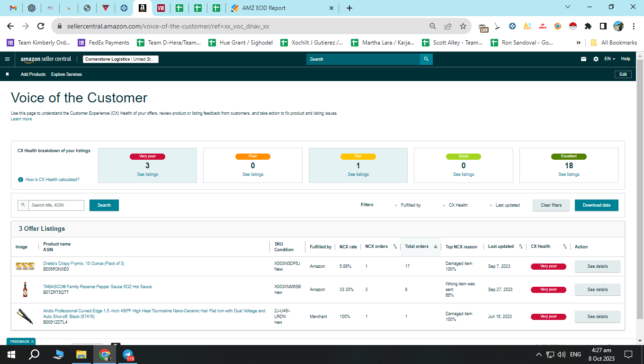Open Telegram from the taskbar
This screenshot has height=364, width=644.
128,355
